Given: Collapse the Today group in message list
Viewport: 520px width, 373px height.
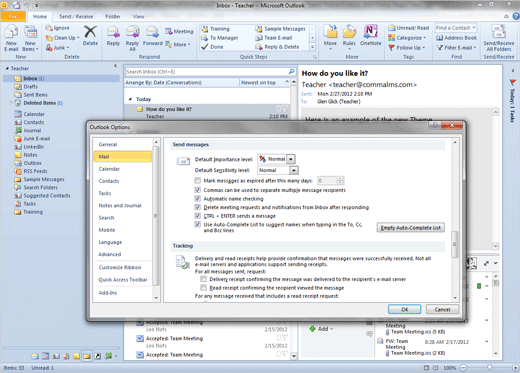Looking at the screenshot, I should (131, 99).
